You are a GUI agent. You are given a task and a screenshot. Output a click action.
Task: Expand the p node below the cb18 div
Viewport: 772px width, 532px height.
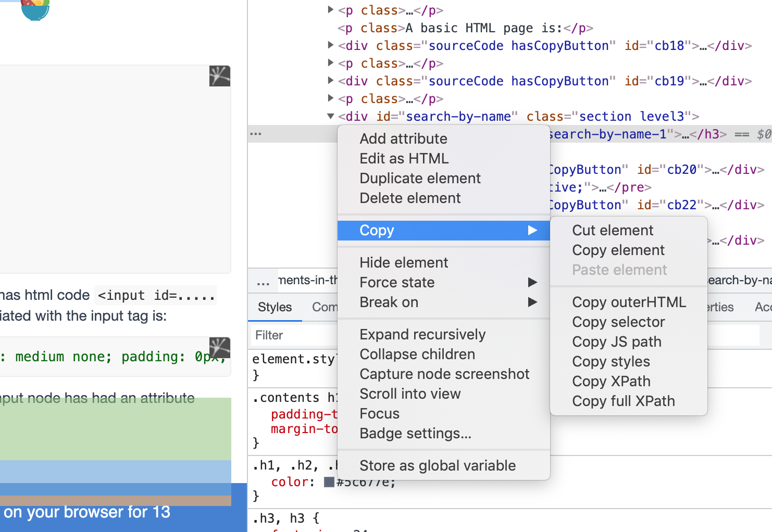[330, 63]
